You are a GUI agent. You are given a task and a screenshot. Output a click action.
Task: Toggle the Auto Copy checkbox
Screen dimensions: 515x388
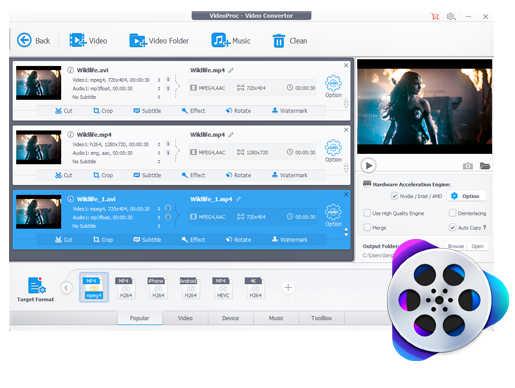point(452,227)
